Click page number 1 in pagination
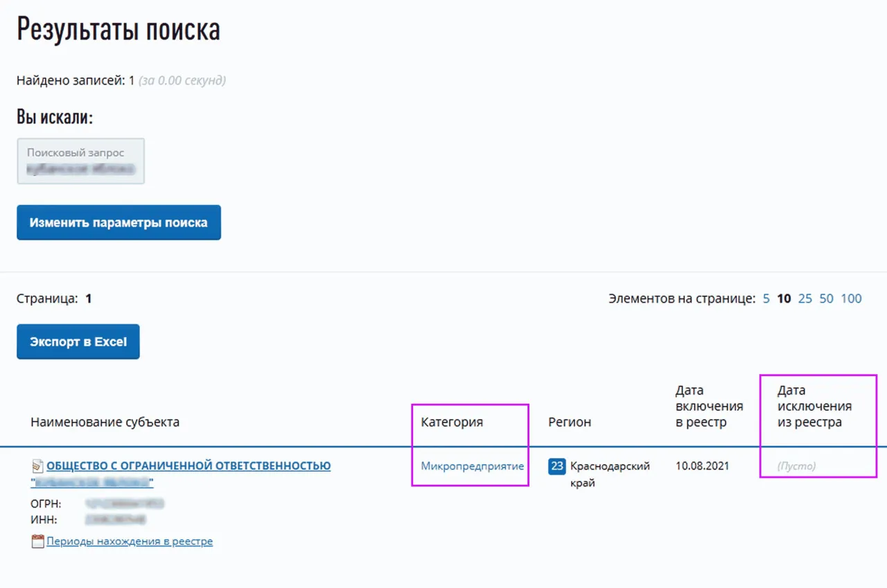The height and width of the screenshot is (588, 887). tap(89, 299)
